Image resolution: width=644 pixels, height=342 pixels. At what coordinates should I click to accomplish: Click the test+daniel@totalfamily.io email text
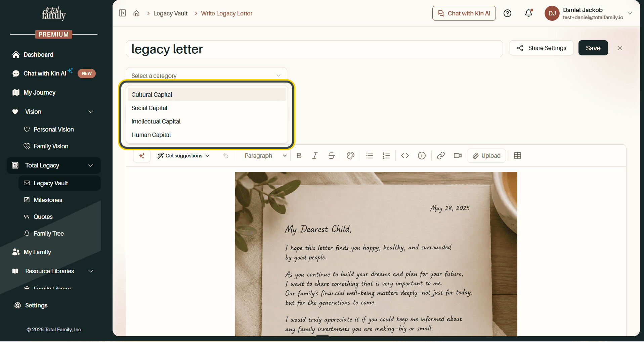[593, 17]
